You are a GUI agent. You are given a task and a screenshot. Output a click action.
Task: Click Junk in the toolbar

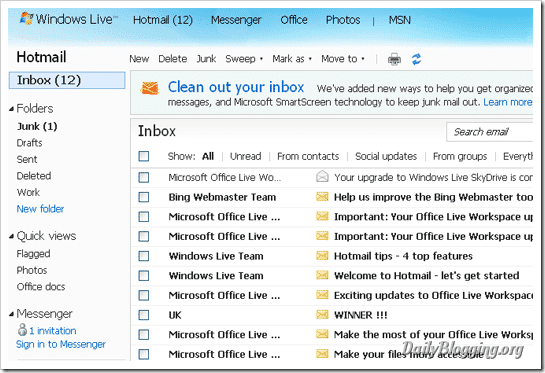[206, 59]
